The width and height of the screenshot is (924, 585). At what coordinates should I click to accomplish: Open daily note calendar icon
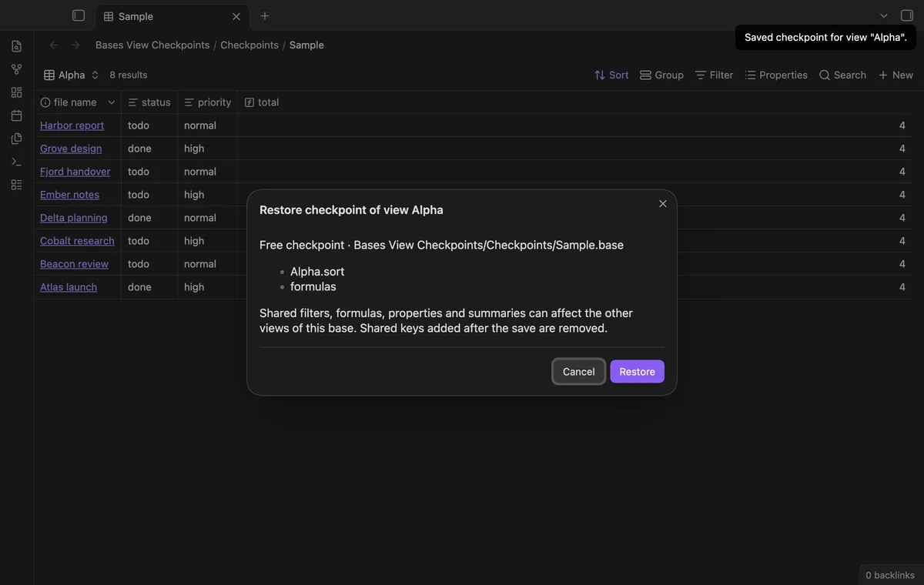pyautogui.click(x=16, y=115)
